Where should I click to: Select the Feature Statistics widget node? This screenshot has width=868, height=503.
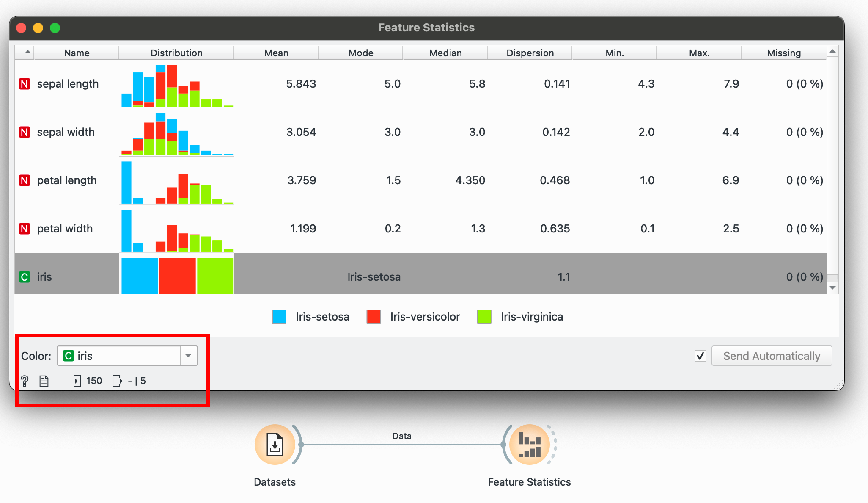(x=529, y=445)
